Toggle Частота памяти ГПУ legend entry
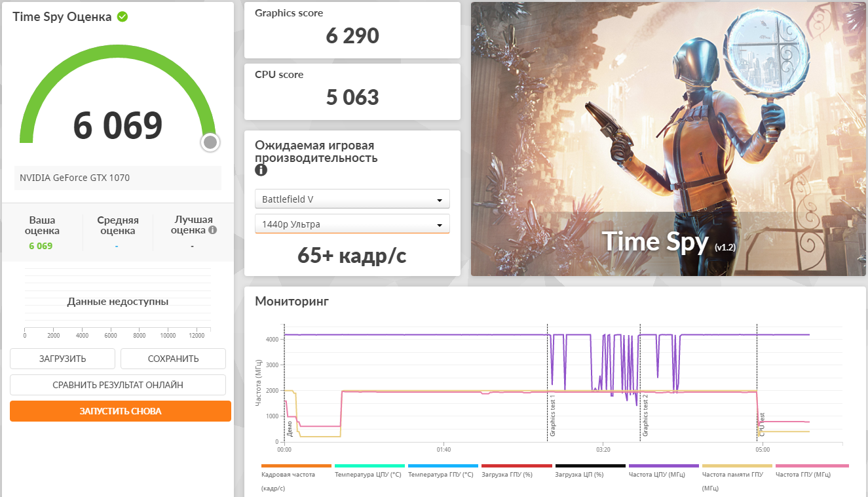 coord(736,477)
